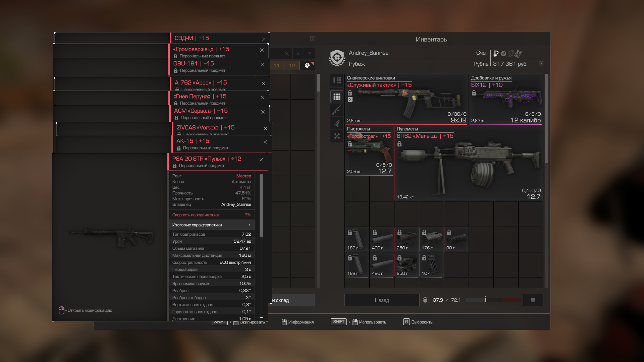
Task: Select the chain-link currency icon
Action: [x=511, y=54]
